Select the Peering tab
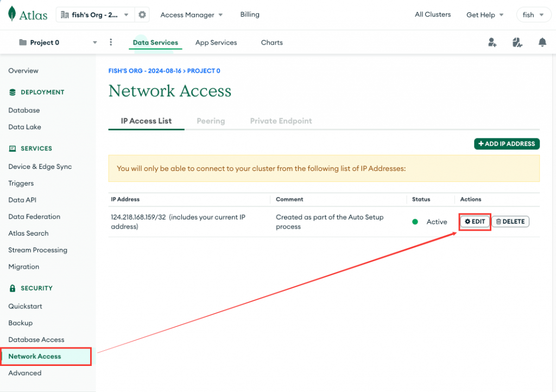This screenshot has width=556, height=392. tap(211, 121)
